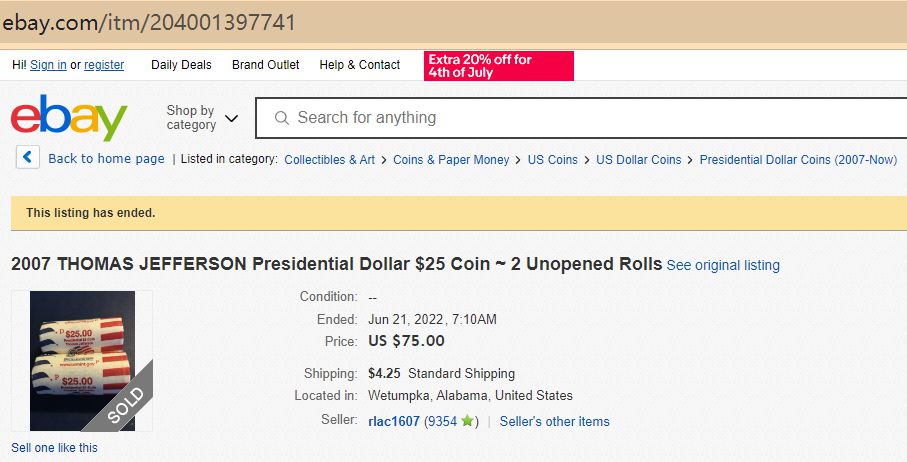Go Back to home page
Screen dimensions: 907x462
tap(106, 159)
